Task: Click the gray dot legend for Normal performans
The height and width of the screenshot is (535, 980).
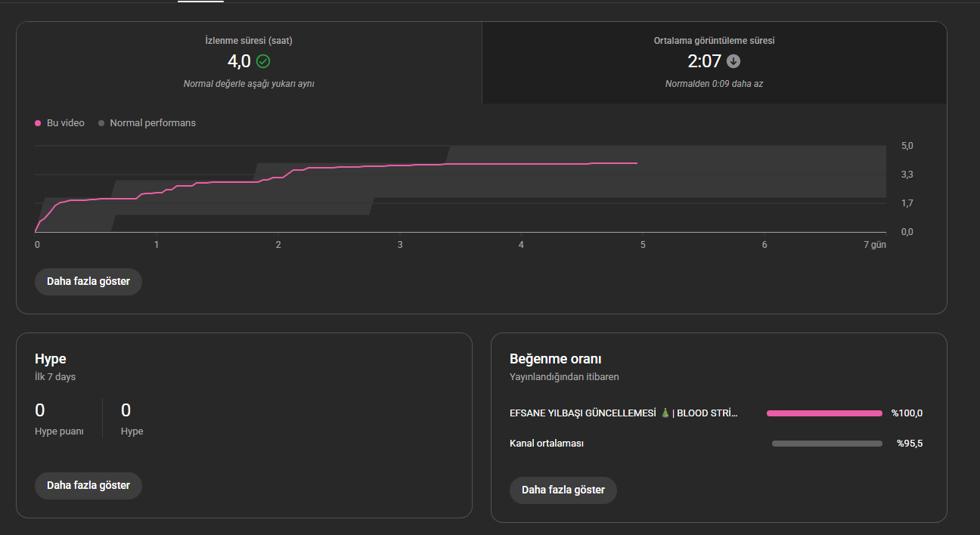Action: pos(101,123)
